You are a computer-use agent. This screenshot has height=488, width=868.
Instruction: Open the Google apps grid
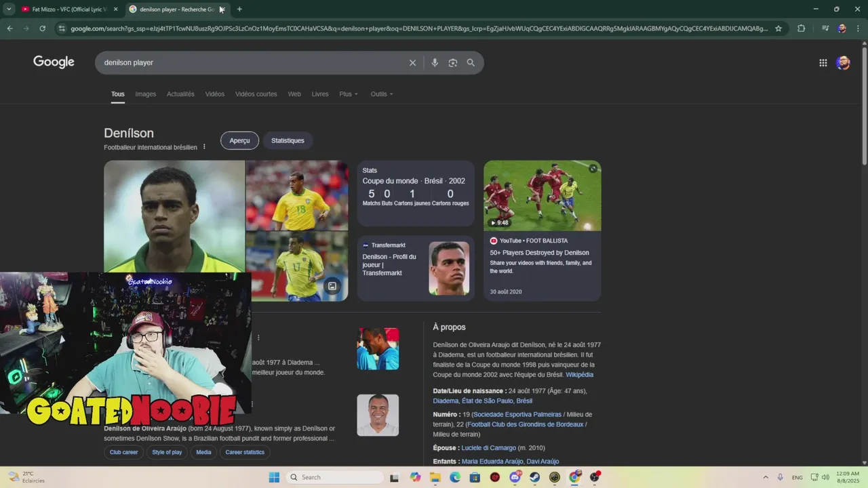pyautogui.click(x=823, y=62)
